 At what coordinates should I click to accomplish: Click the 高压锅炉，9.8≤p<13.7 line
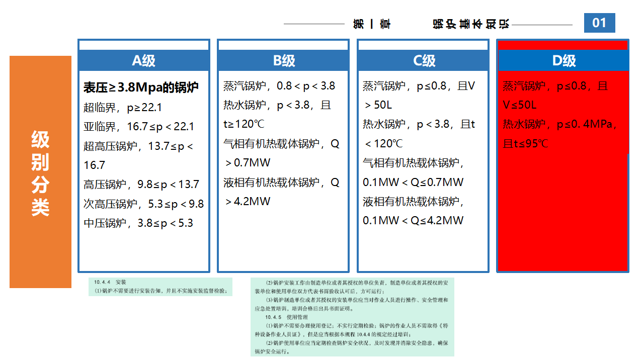[x=141, y=185]
